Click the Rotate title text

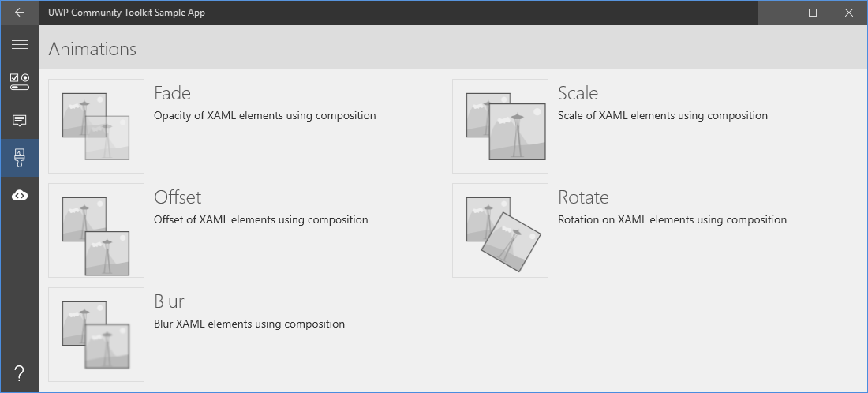(x=583, y=197)
